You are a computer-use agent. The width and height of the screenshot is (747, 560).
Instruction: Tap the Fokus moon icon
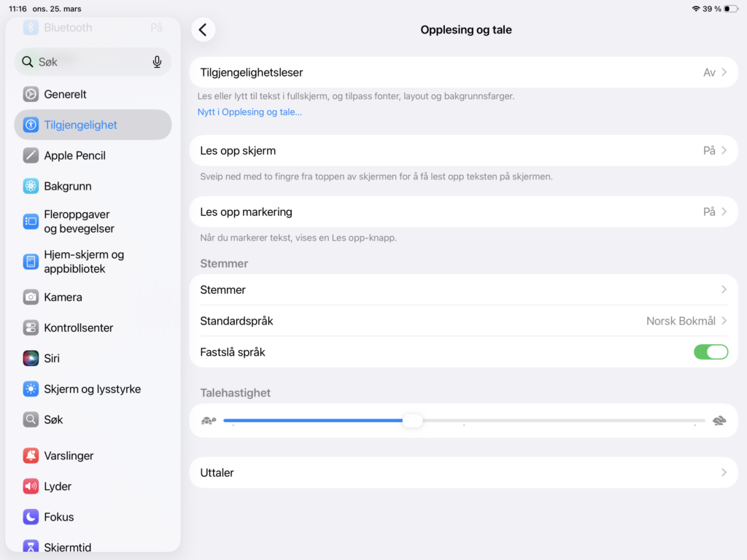31,517
